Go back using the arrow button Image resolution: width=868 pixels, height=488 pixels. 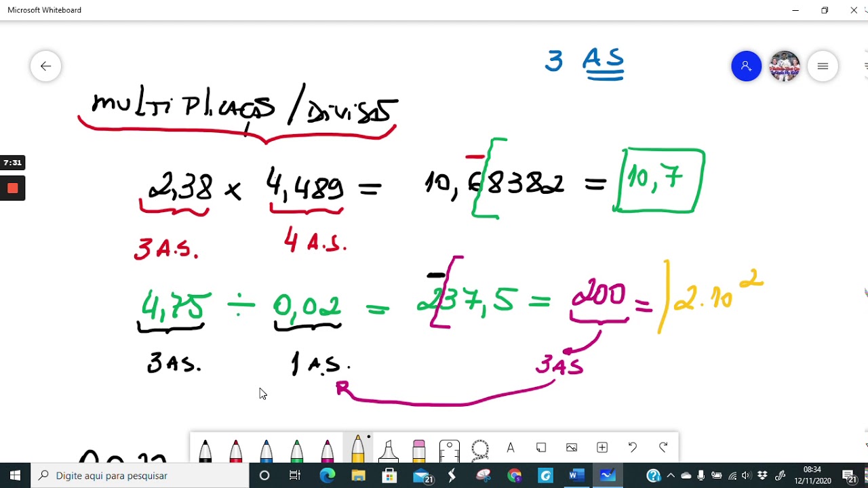click(45, 66)
